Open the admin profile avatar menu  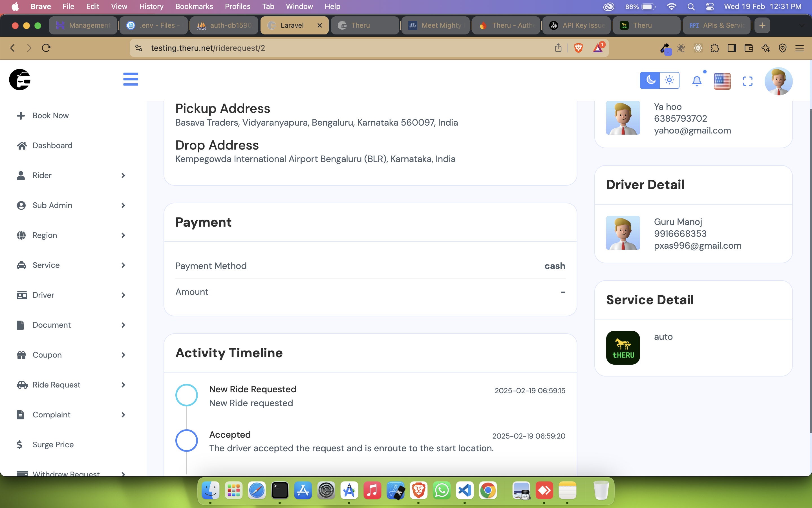tap(778, 81)
